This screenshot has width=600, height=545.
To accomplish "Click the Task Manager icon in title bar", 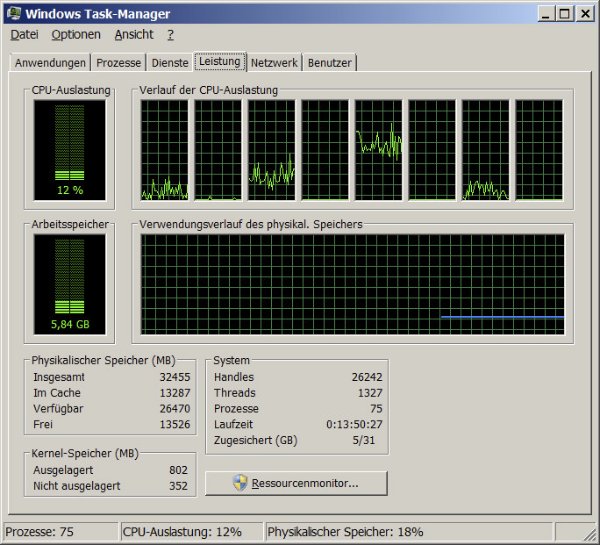I will click(x=14, y=13).
